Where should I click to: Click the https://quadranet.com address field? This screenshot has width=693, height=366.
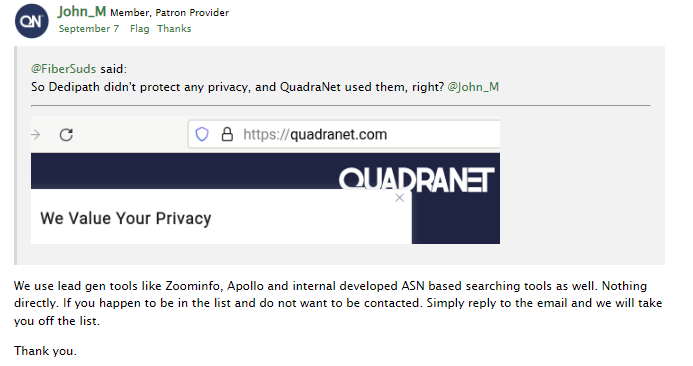click(344, 134)
